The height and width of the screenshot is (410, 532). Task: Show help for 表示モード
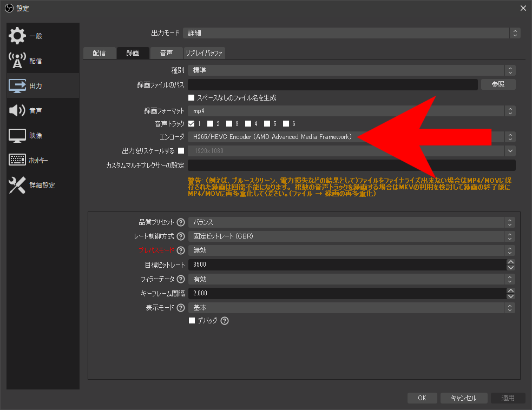point(181,308)
